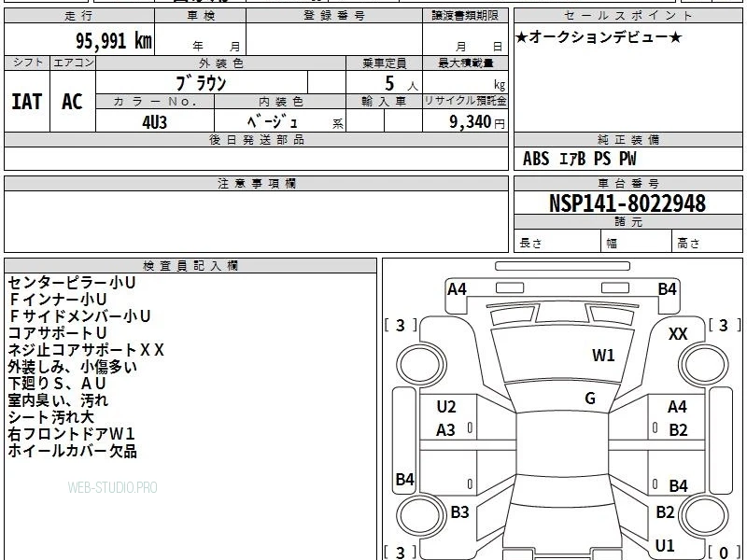Click the 幅 dimension cell

(637, 242)
